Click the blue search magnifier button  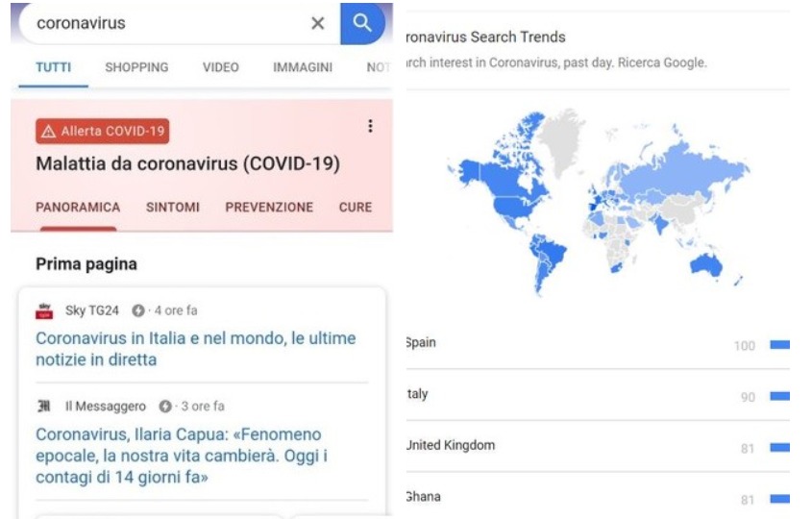[362, 23]
